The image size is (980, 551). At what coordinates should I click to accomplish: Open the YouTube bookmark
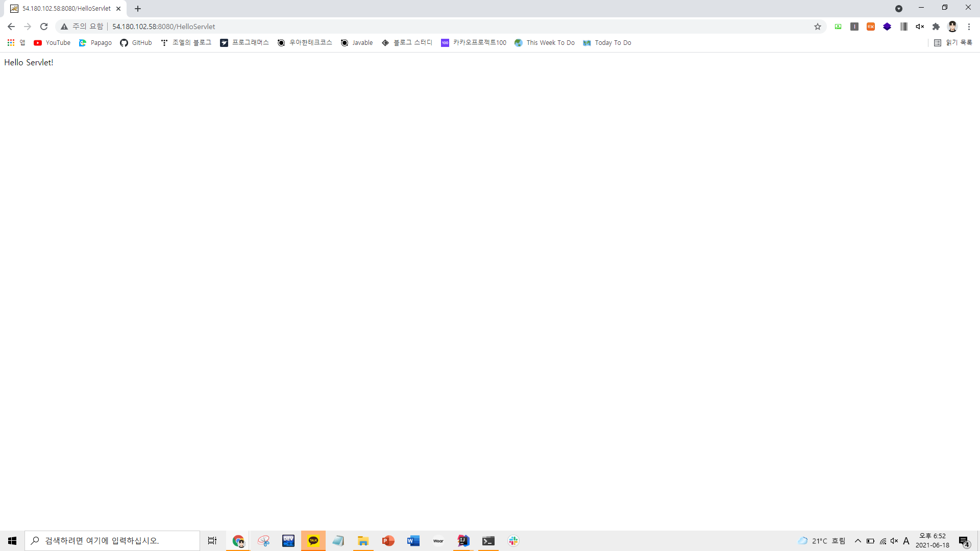tap(52, 43)
